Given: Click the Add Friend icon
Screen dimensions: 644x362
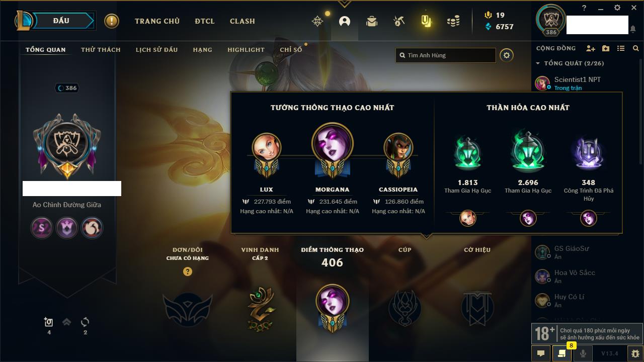Looking at the screenshot, I should click(591, 48).
